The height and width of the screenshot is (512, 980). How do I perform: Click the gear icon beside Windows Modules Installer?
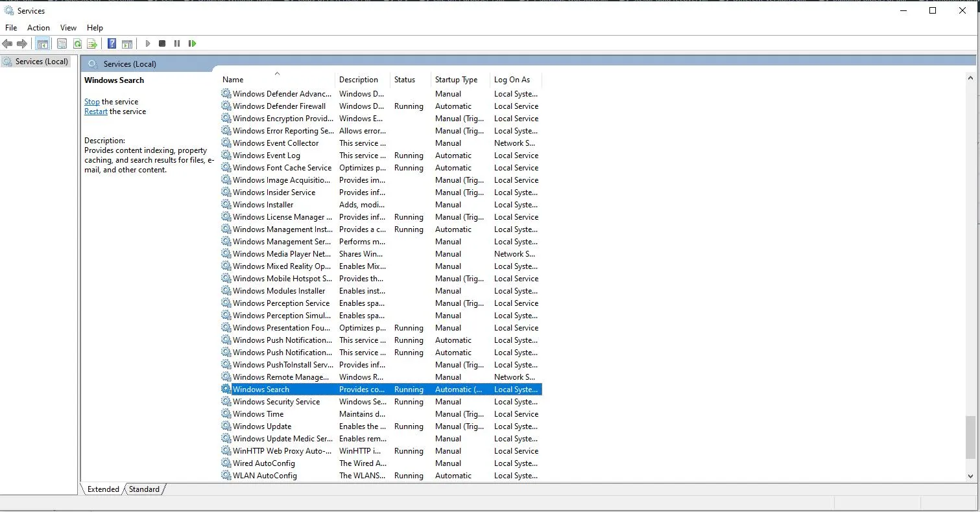[x=226, y=291]
